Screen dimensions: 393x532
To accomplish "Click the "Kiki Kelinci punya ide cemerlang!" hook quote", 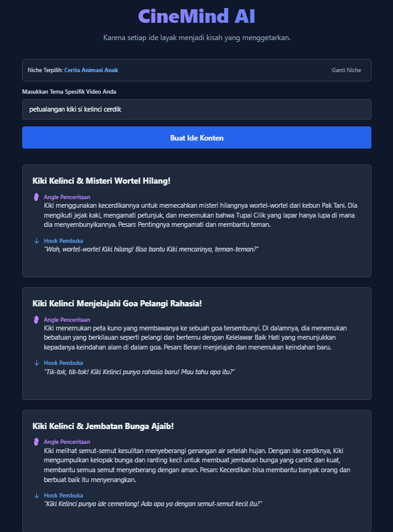I will coord(153,504).
